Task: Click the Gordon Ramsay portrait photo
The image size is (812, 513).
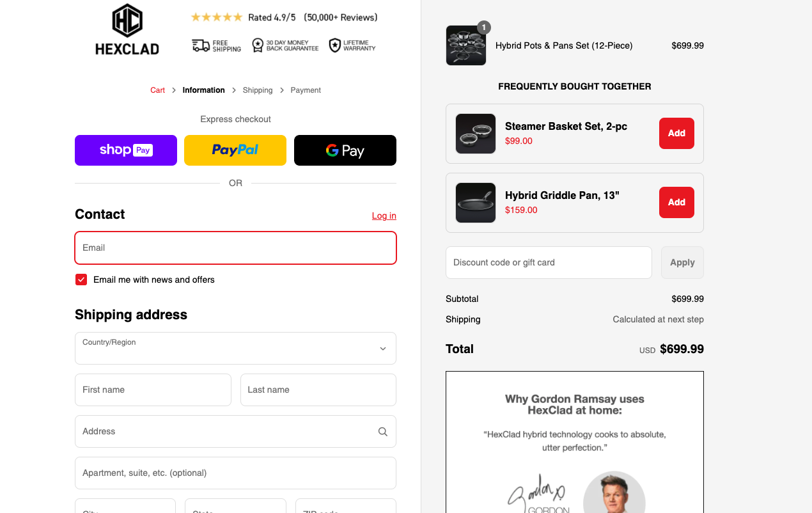Action: (x=614, y=493)
